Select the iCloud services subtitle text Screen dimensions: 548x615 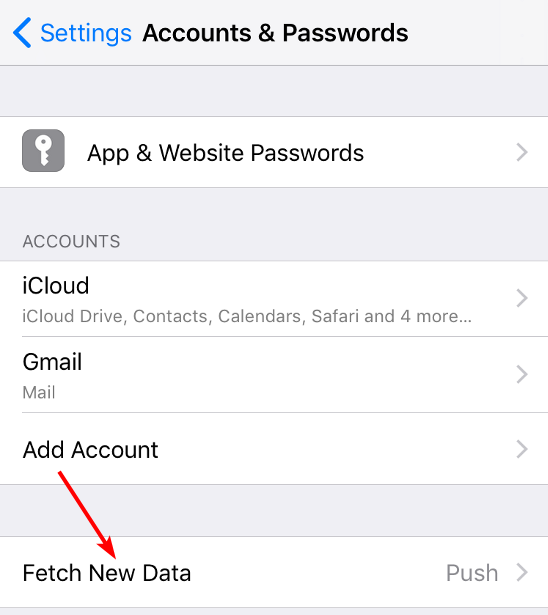247,316
